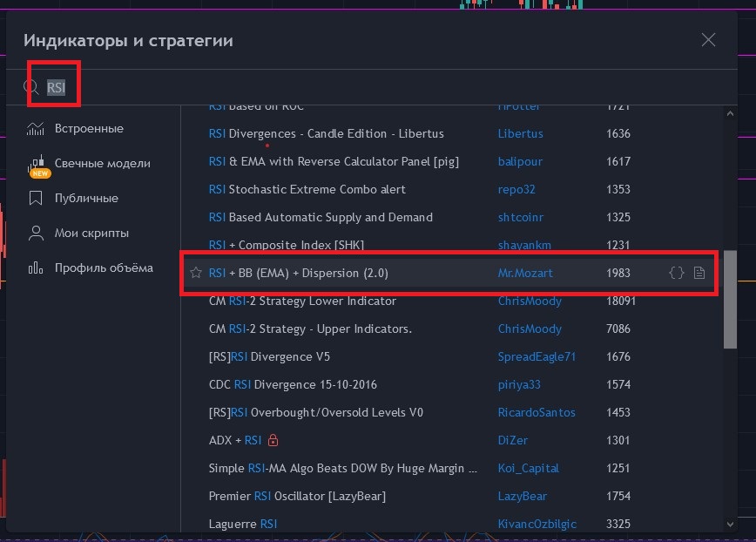
Task: View source code with curly braces icon
Action: pos(676,274)
